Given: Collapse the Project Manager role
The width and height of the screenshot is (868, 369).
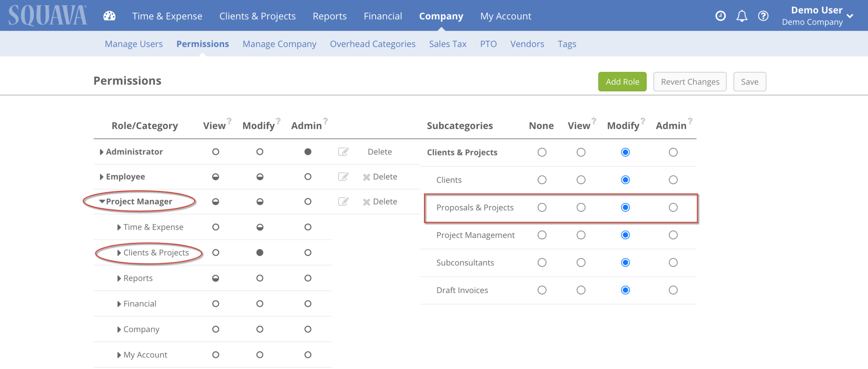Looking at the screenshot, I should point(102,201).
